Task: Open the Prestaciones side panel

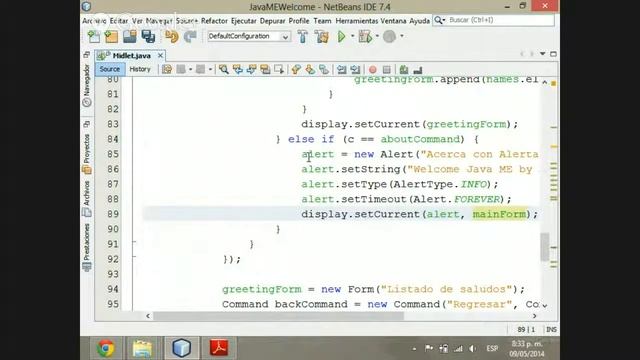Action: coord(87,247)
